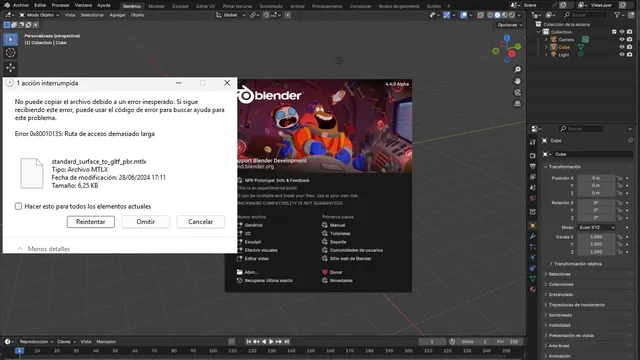Viewport: 640px width, 360px height.
Task: Click Posición X value field
Action: (x=596, y=178)
